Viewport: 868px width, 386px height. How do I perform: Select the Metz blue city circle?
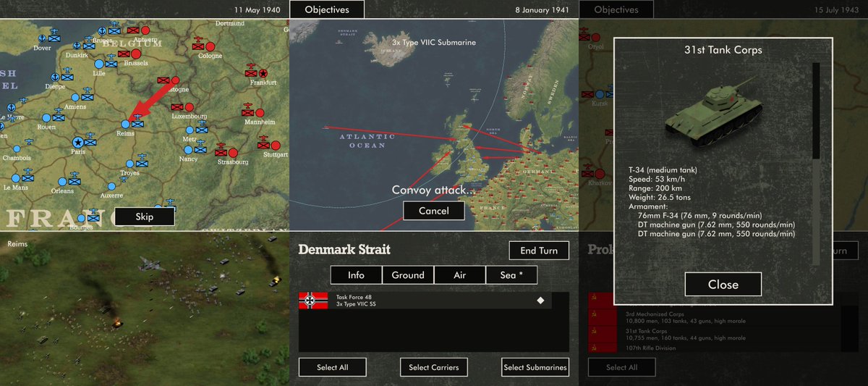190,130
